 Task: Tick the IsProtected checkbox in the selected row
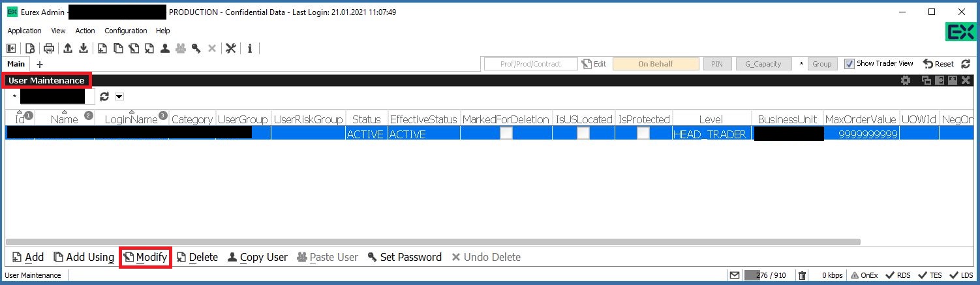643,134
